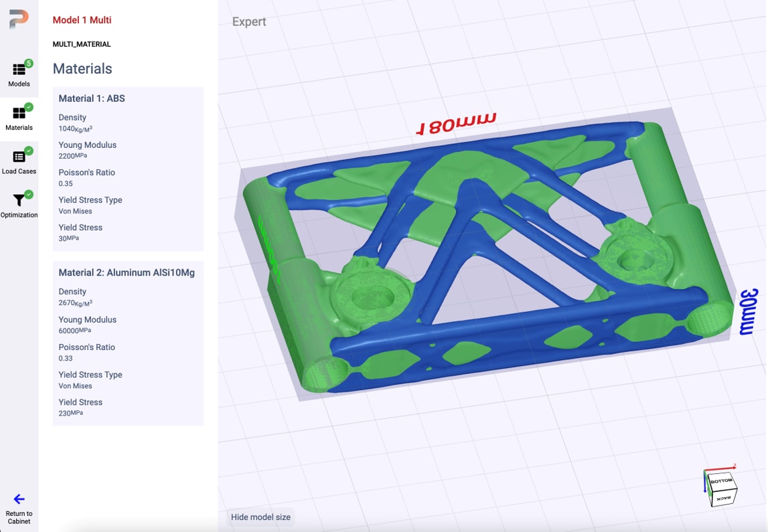Click the Expert mode label
Image resolution: width=768 pixels, height=532 pixels.
coord(249,21)
